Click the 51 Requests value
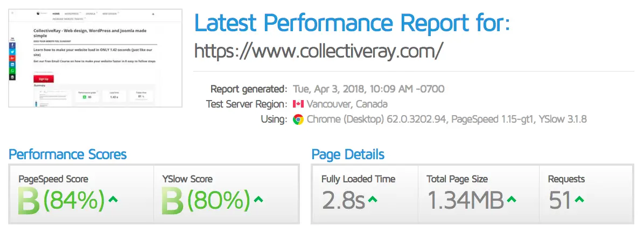 click(560, 201)
